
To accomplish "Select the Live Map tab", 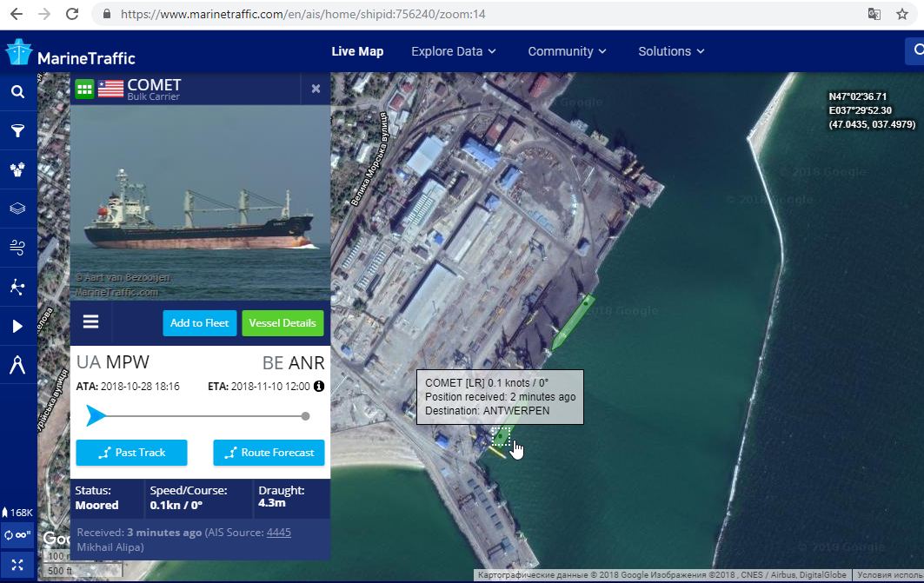I will click(x=357, y=51).
